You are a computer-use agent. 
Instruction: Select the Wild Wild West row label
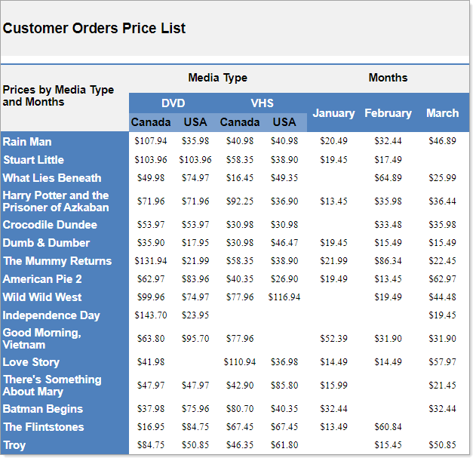(42, 297)
